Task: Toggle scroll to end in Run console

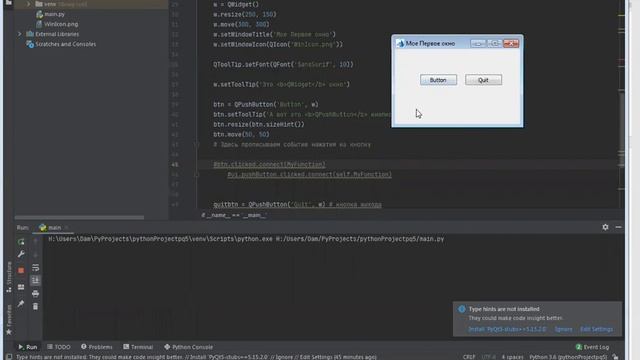Action: 36,280
